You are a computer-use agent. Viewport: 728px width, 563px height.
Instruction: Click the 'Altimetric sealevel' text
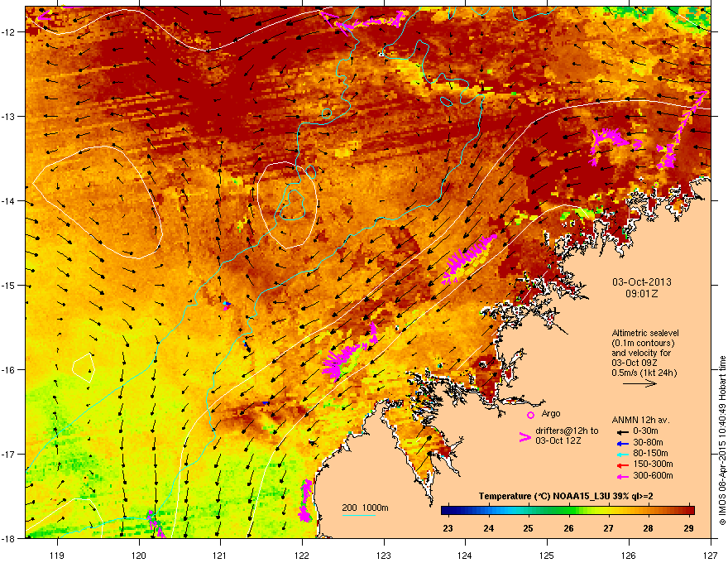(645, 333)
